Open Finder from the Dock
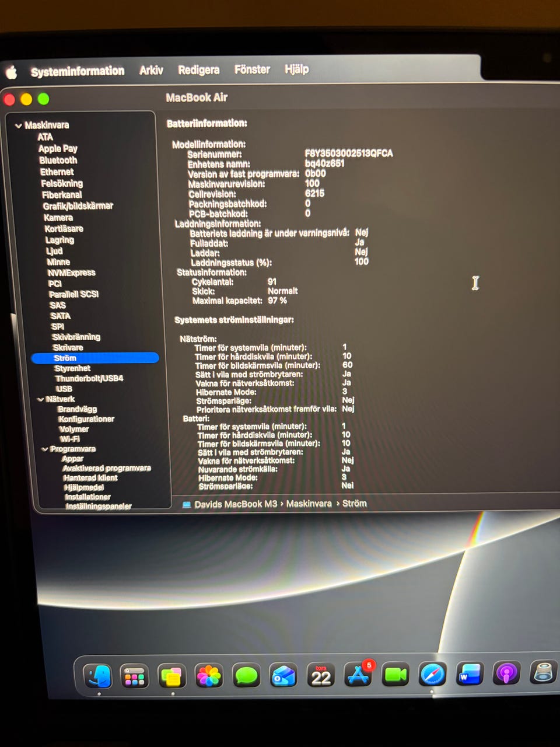The height and width of the screenshot is (747, 560). coord(97,677)
